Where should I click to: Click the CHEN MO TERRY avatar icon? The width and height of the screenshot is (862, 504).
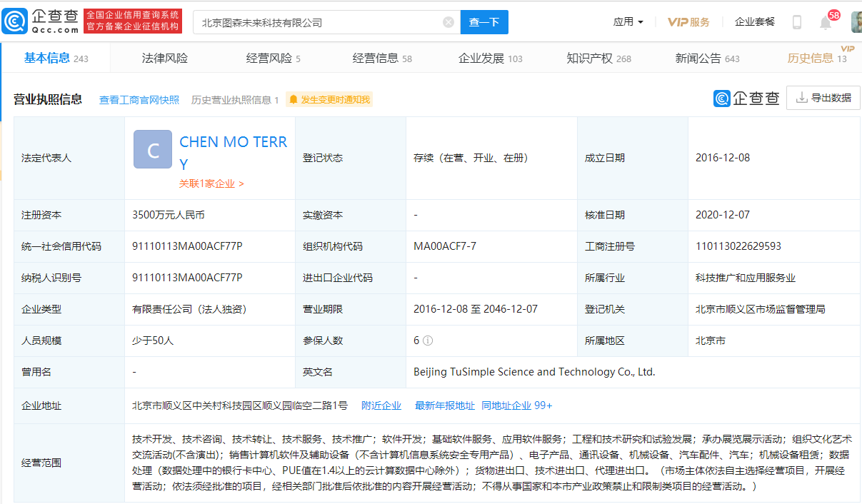point(153,149)
